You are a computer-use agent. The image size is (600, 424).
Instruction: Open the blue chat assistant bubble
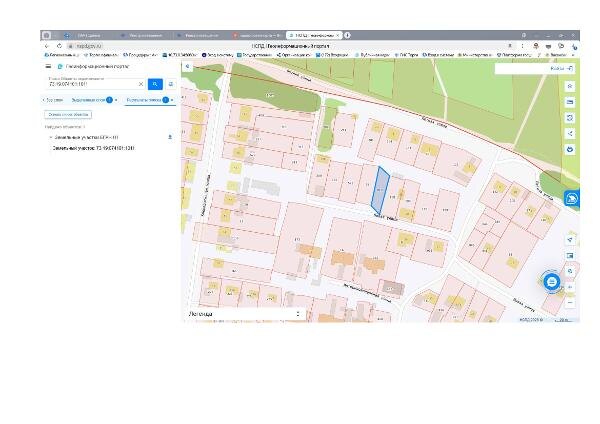click(551, 282)
